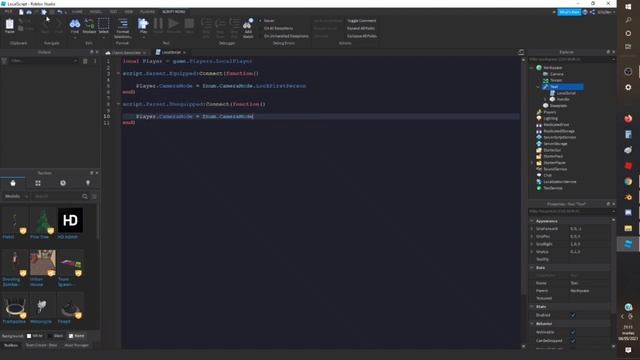Open the HOME ribbon tab
The height and width of the screenshot is (360, 640).
click(x=77, y=12)
